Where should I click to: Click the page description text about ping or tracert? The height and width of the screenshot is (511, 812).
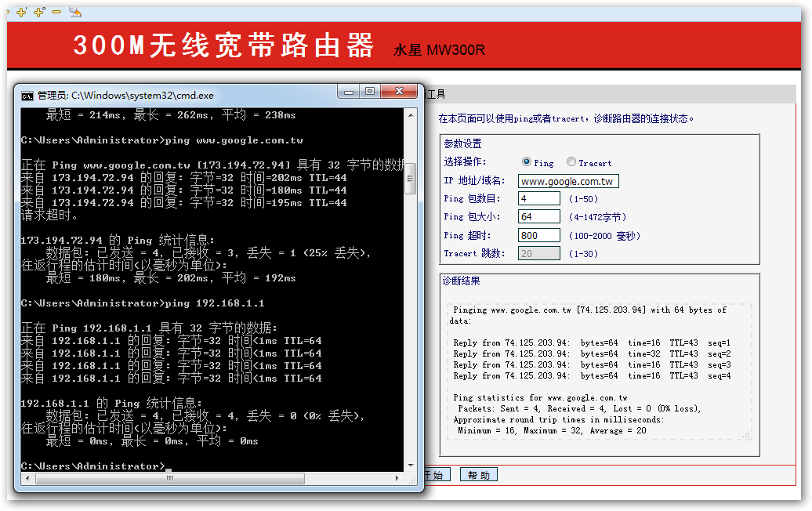point(566,118)
